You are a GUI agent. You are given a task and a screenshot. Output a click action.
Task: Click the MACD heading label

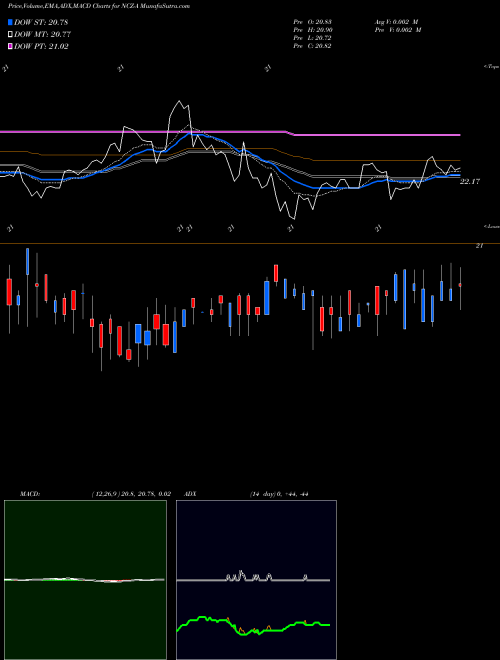click(x=30, y=494)
